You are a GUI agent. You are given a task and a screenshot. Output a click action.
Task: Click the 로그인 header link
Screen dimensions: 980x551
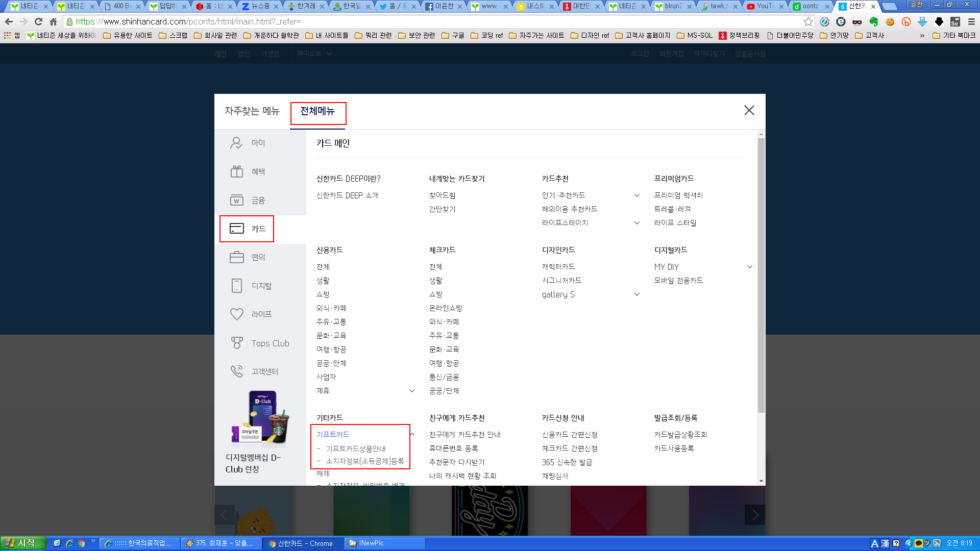click(640, 54)
